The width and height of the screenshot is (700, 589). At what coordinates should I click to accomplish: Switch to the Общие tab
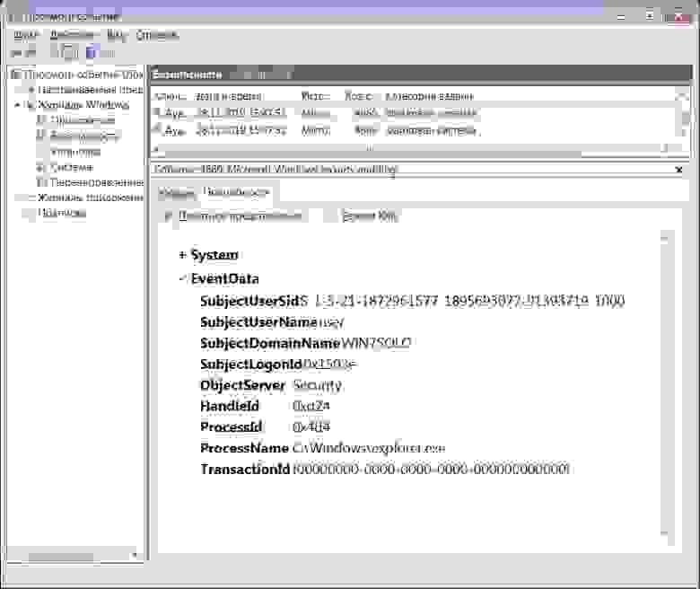pyautogui.click(x=176, y=192)
